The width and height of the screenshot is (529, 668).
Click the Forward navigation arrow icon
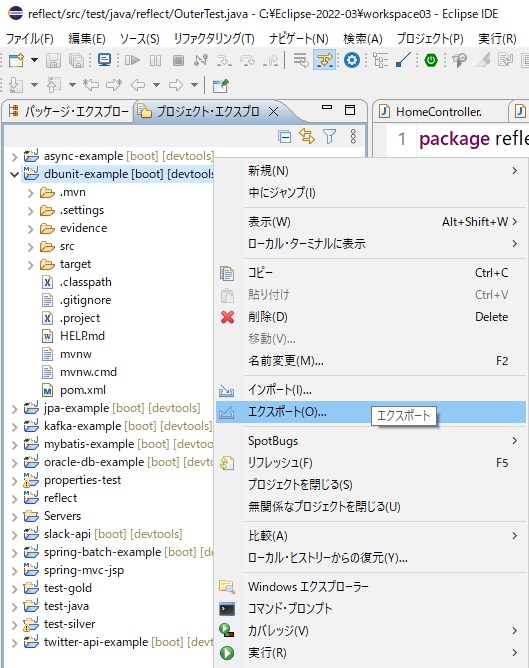pyautogui.click(x=175, y=85)
